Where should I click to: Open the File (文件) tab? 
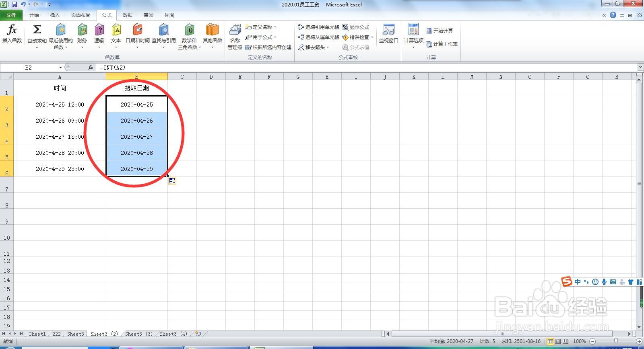coord(11,15)
